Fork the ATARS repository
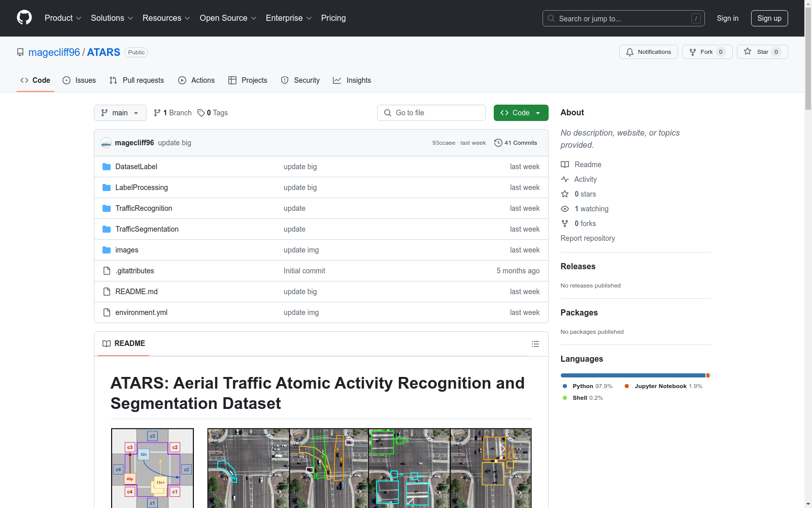Image resolution: width=812 pixels, height=508 pixels. 707,52
